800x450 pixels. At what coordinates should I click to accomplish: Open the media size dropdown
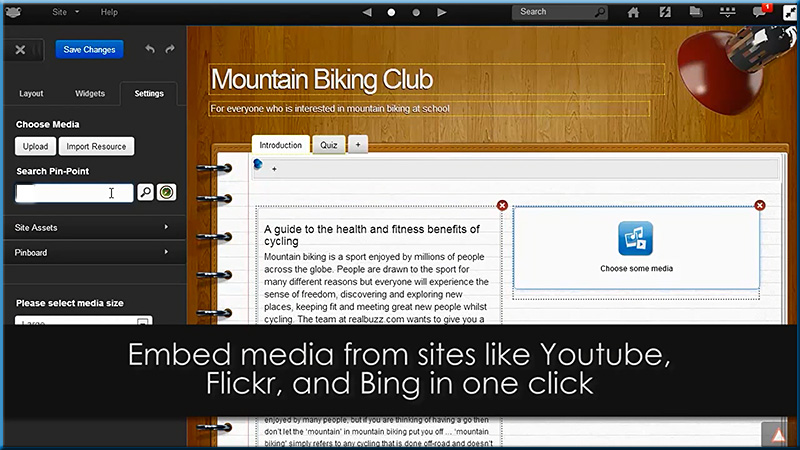pyautogui.click(x=84, y=320)
